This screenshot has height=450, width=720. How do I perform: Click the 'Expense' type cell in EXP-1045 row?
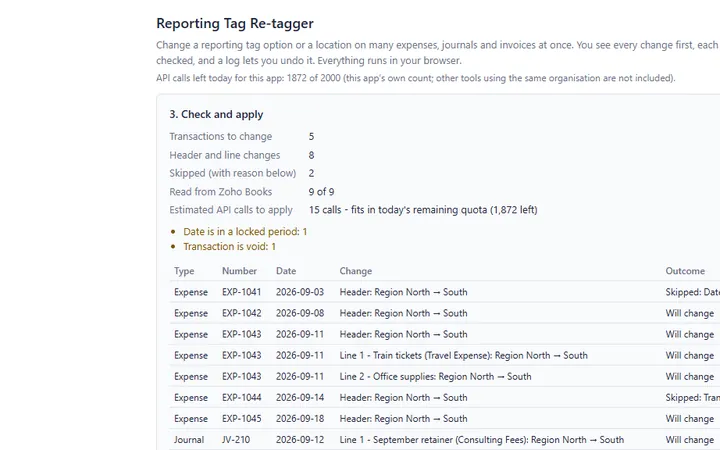(191, 419)
